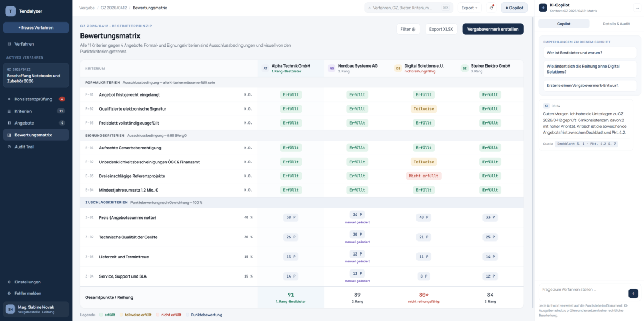Click total score 91 for Alpha Technik
Screen dimensions: 644x321
pyautogui.click(x=291, y=295)
